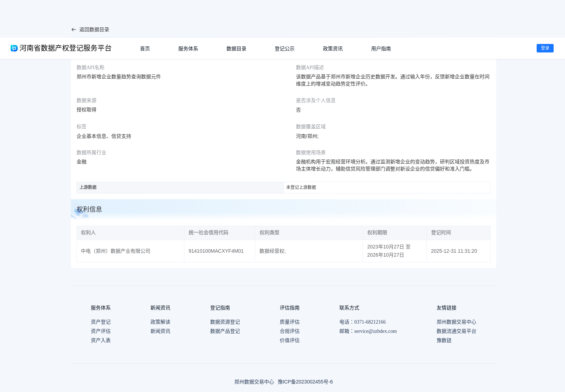Open 数据资源登记 footer link
The width and height of the screenshot is (565, 392).
tap(225, 322)
